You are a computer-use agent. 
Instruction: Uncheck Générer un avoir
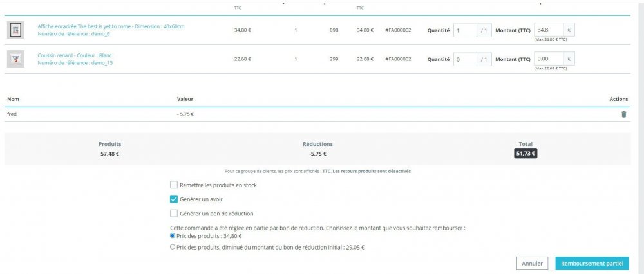tap(174, 199)
